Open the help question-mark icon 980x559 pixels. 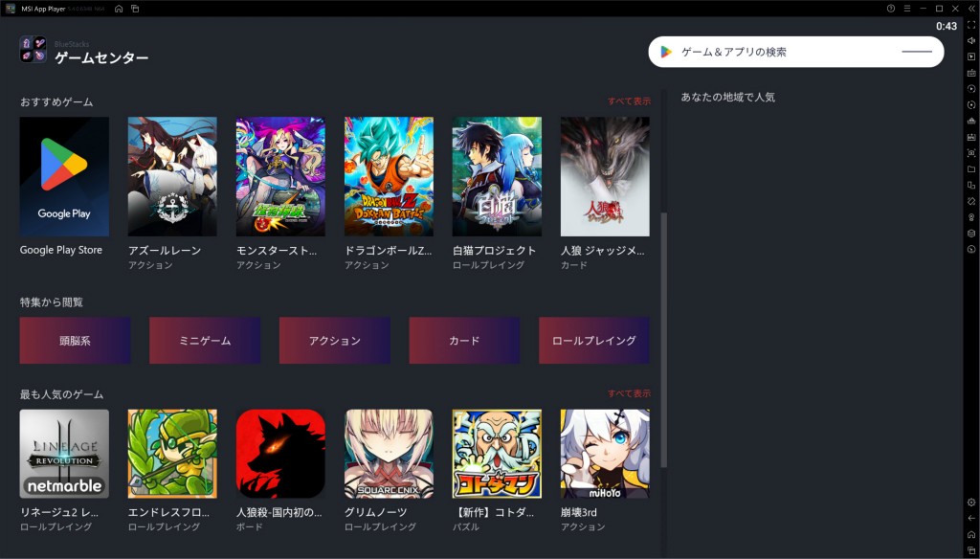891,8
